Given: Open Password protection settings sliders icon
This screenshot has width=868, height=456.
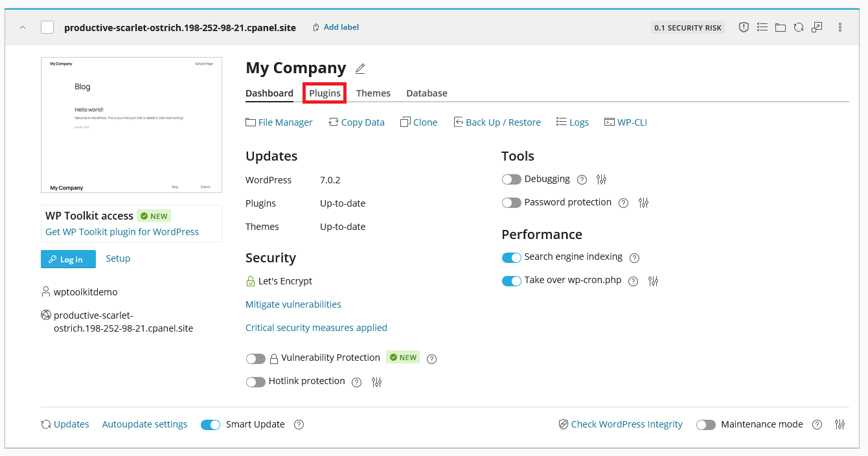Looking at the screenshot, I should click(643, 203).
